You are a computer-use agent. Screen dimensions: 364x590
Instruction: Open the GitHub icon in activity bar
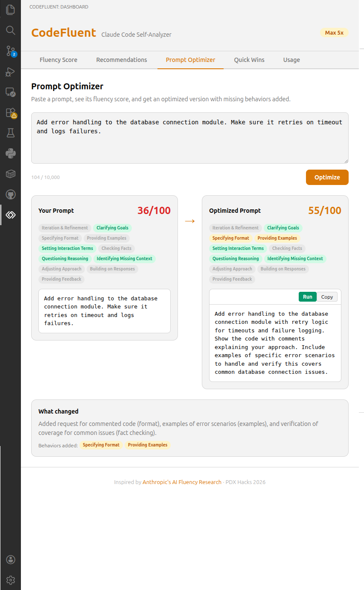pos(10,194)
